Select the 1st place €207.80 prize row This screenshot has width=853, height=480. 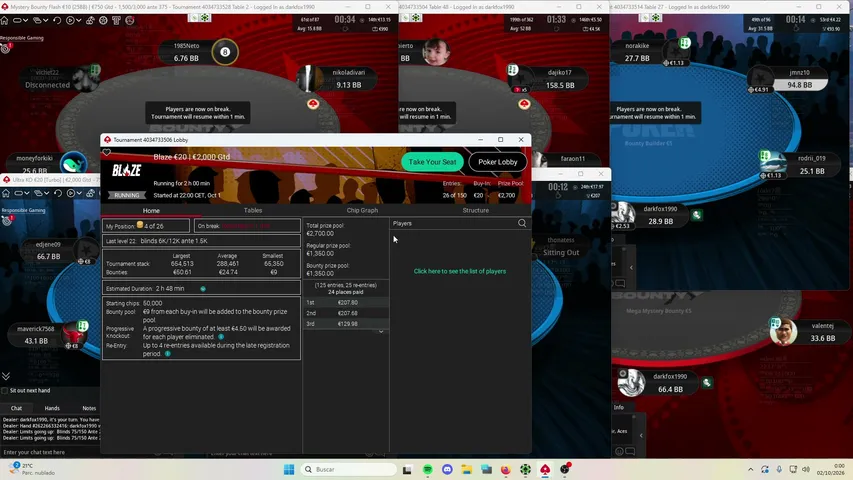[346, 303]
